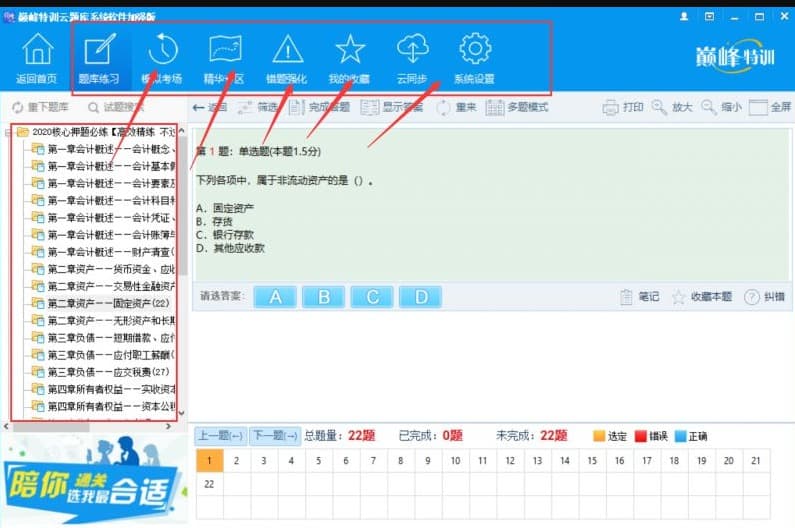Click horizontal scrollbar right arrow
Image resolution: width=795 pixels, height=528 pixels.
[168, 427]
